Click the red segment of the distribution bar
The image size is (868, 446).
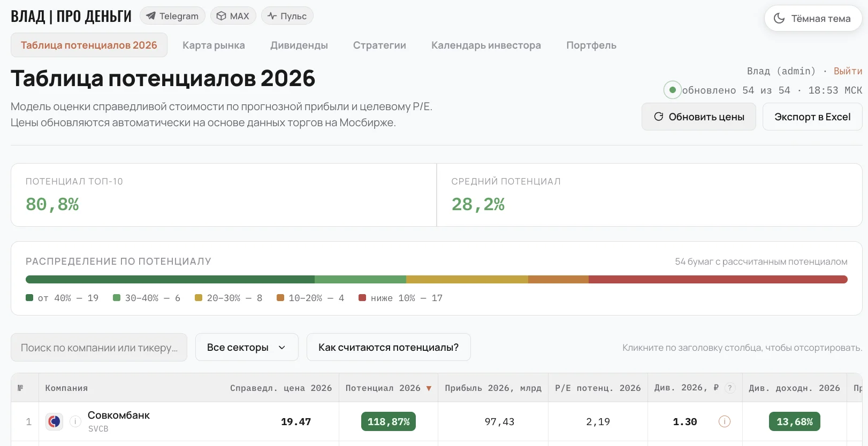tap(718, 279)
